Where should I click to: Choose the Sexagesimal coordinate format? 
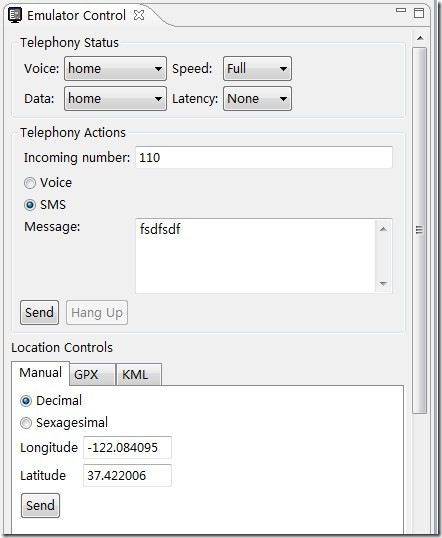(26, 423)
